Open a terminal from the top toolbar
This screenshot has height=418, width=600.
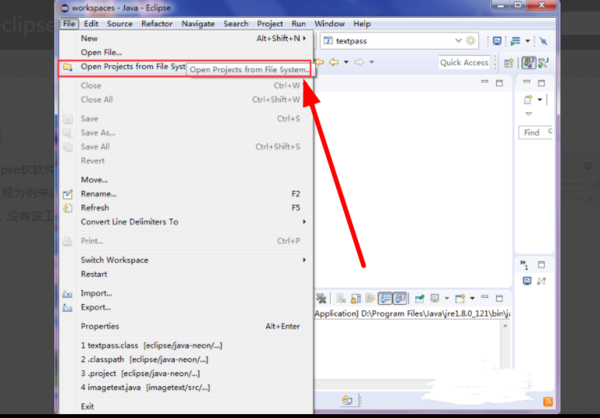pos(497,41)
